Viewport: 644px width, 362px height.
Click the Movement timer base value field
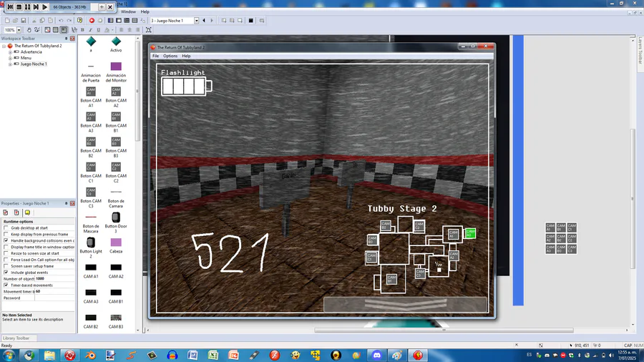(55, 291)
